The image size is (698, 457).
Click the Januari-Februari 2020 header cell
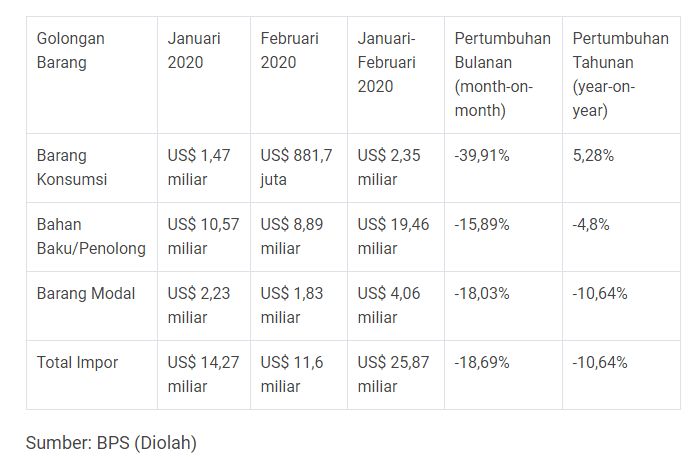coord(396,75)
